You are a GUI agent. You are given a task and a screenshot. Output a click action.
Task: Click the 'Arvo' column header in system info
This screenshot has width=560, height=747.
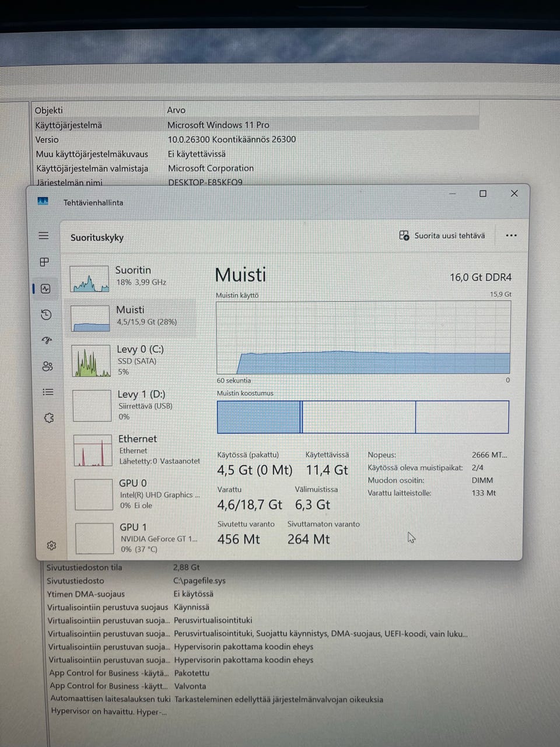point(176,110)
